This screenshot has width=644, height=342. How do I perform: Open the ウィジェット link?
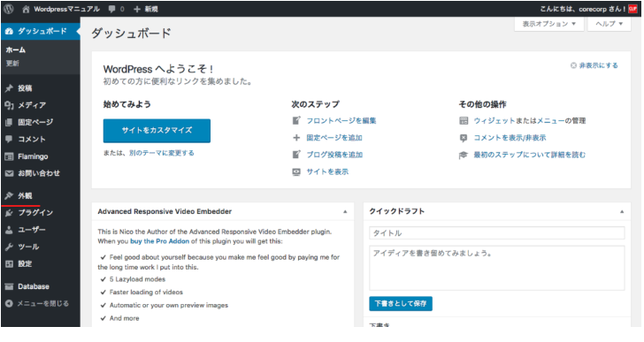coord(494,120)
